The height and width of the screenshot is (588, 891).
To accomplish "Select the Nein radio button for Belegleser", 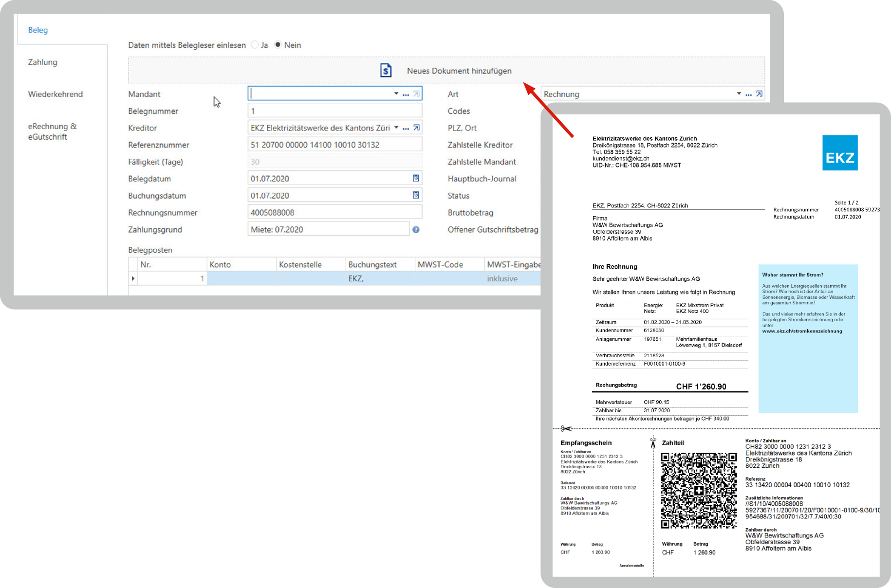I will point(278,45).
